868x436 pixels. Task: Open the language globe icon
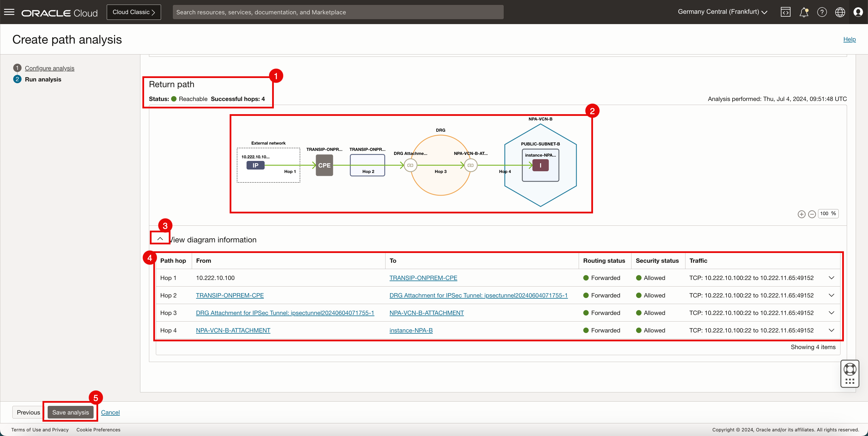click(840, 12)
